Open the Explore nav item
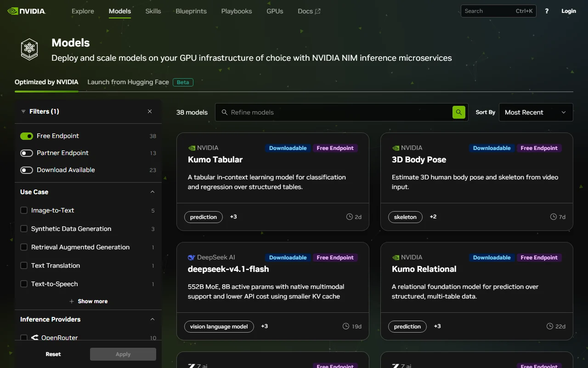The image size is (588, 368). pos(83,11)
